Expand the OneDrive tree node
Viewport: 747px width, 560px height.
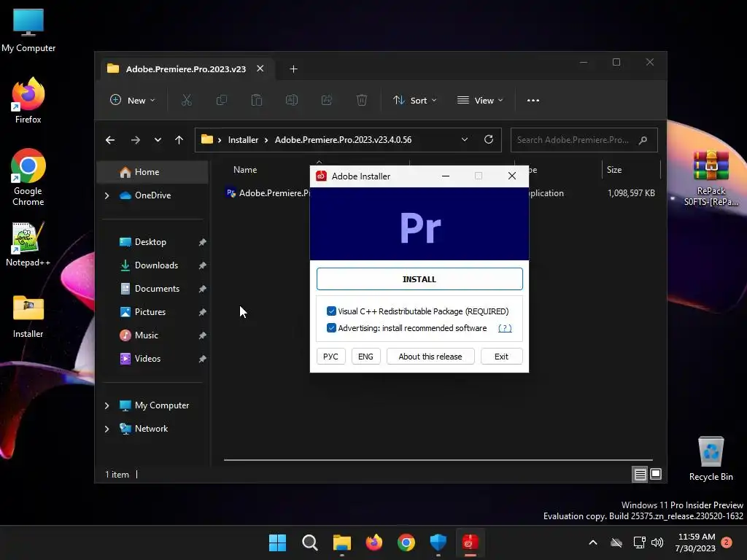point(107,195)
